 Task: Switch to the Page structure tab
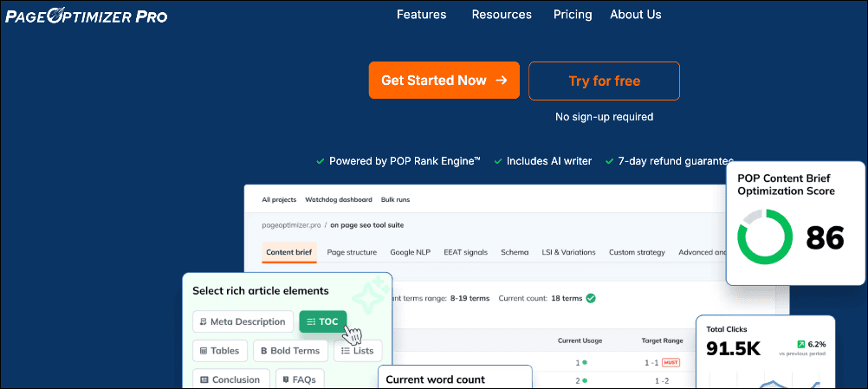pyautogui.click(x=352, y=252)
